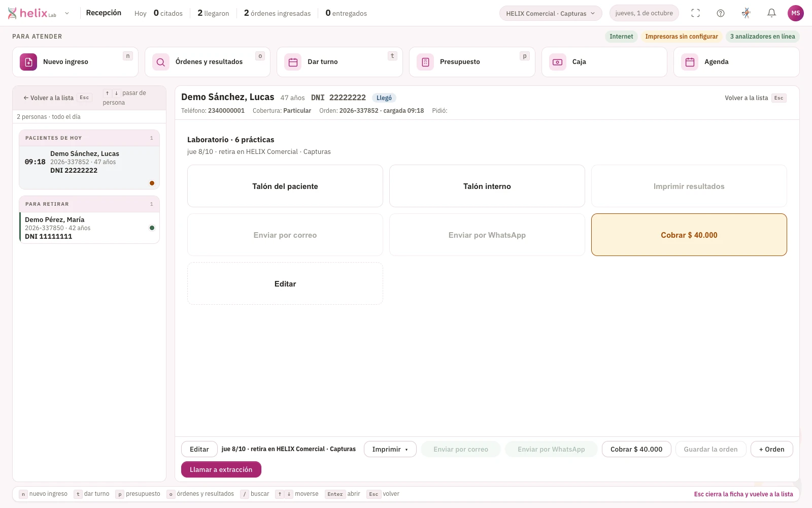812x508 pixels.
Task: Click the + Orden button
Action: pos(772,449)
